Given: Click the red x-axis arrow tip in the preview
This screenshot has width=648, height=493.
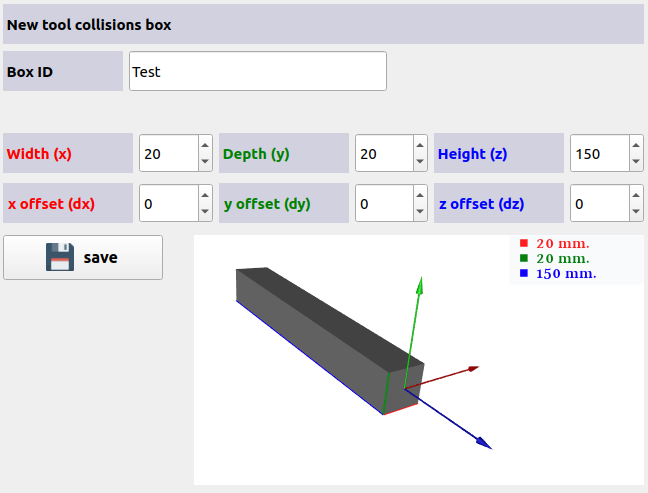Looking at the screenshot, I should coord(473,368).
